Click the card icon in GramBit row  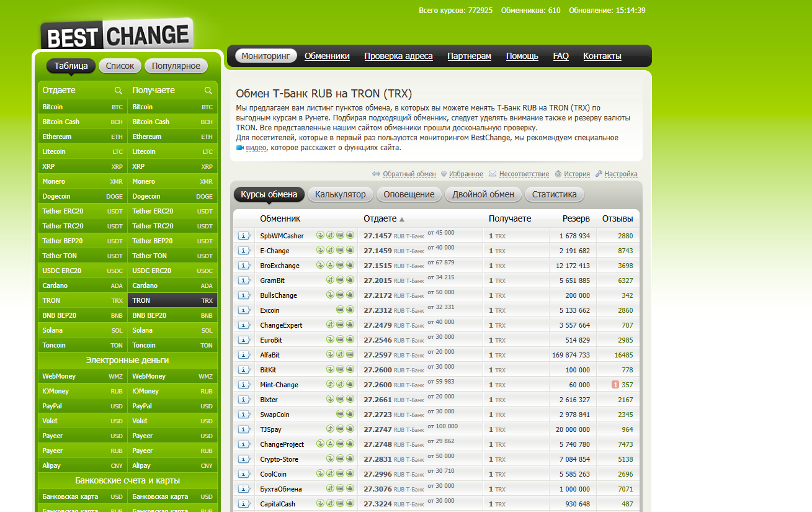click(x=340, y=280)
